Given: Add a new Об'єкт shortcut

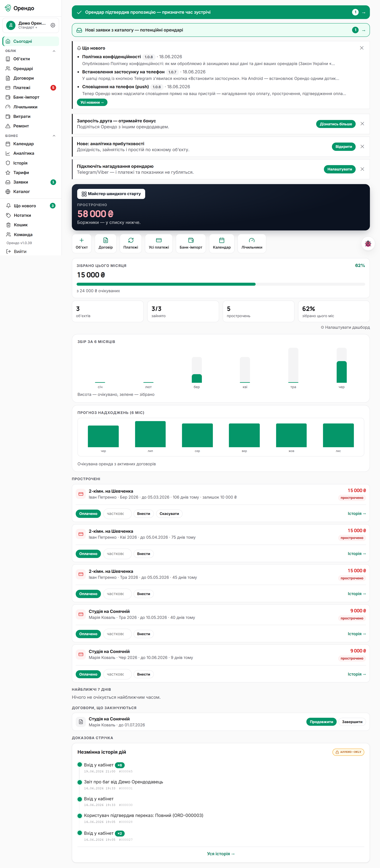Looking at the screenshot, I should [x=81, y=244].
